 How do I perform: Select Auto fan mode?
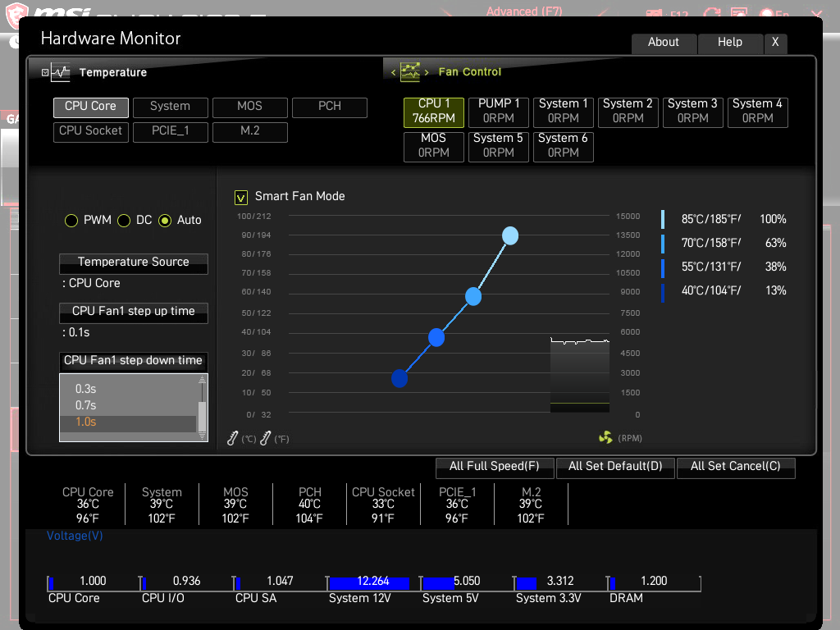point(165,221)
